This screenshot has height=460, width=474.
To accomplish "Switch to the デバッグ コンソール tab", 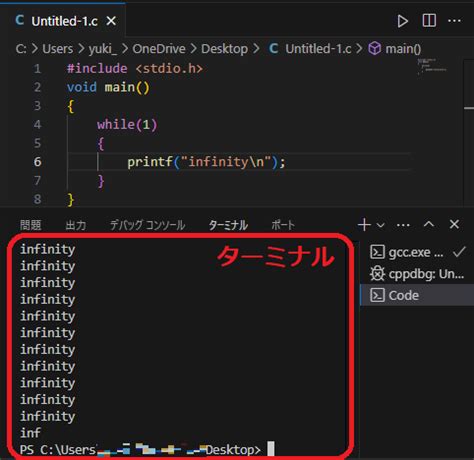I will 147,225.
